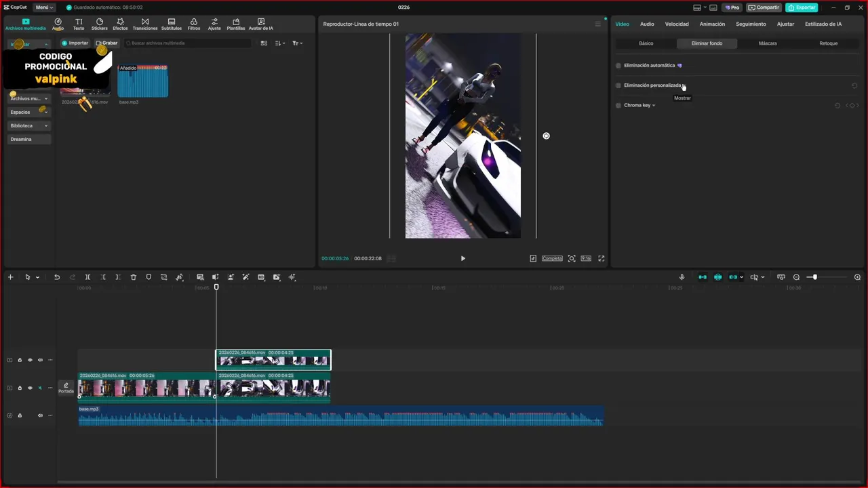
Task: Click the Importar button
Action: click(75, 43)
